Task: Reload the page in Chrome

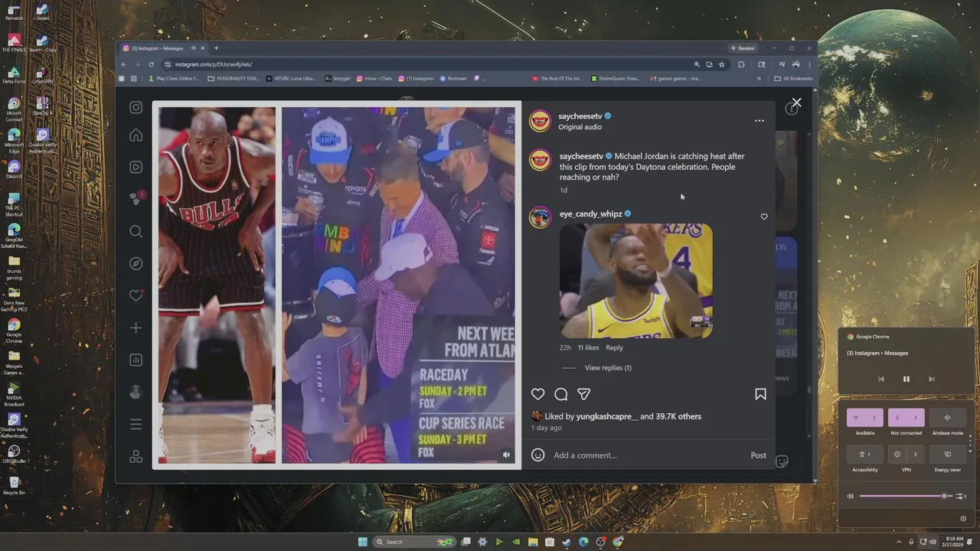Action: [151, 64]
